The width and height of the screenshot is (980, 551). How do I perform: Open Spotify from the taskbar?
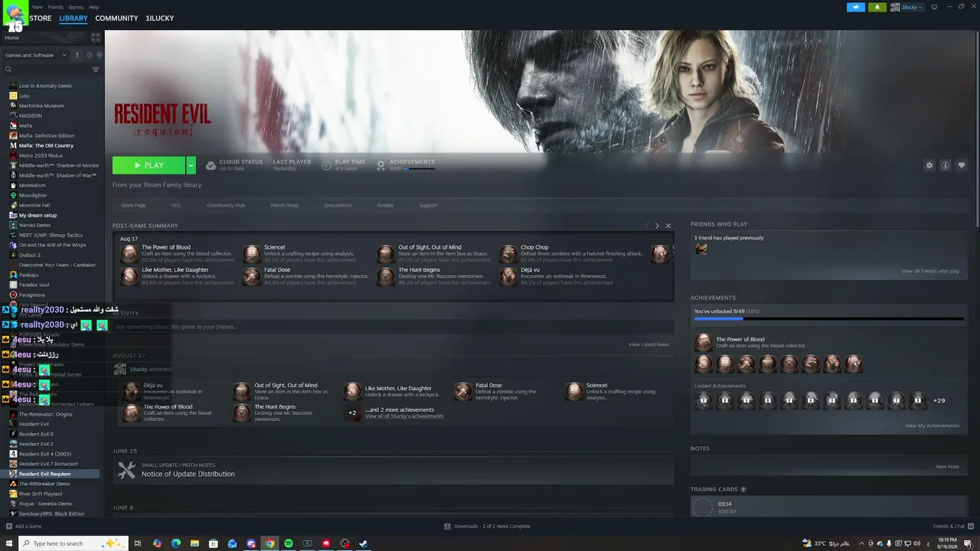(x=289, y=543)
